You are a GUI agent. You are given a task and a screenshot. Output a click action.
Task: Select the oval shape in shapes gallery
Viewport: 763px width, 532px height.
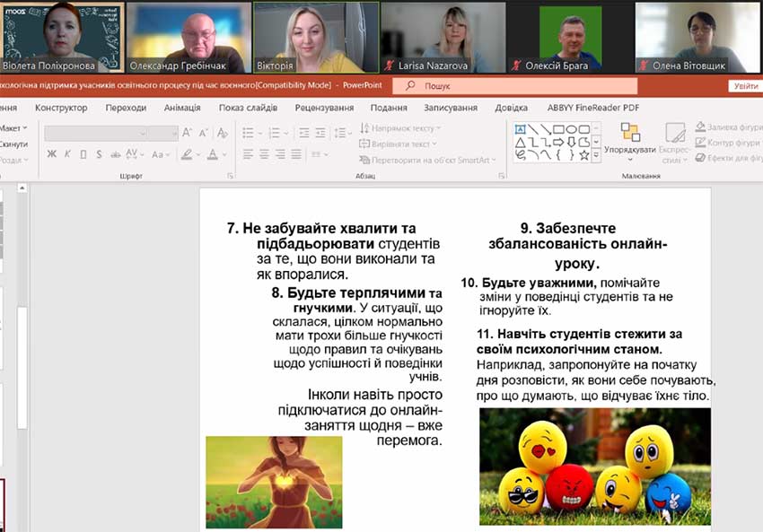pyautogui.click(x=572, y=129)
